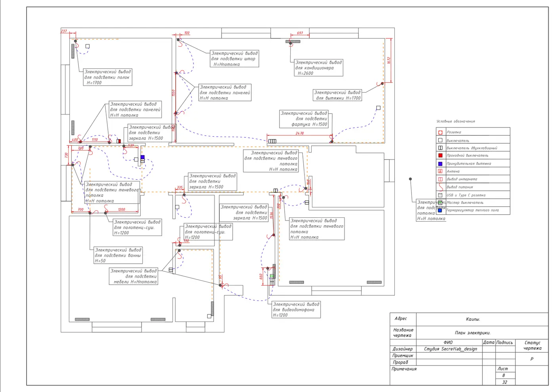Select the 'Приемщик' row label
Image resolution: width=555 pixels, height=392 pixels.
[403, 356]
